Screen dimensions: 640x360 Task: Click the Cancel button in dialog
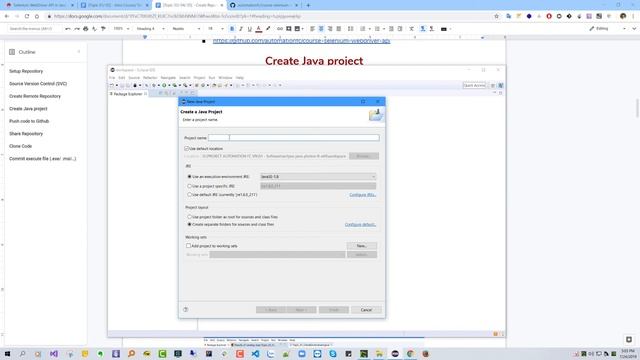click(366, 310)
